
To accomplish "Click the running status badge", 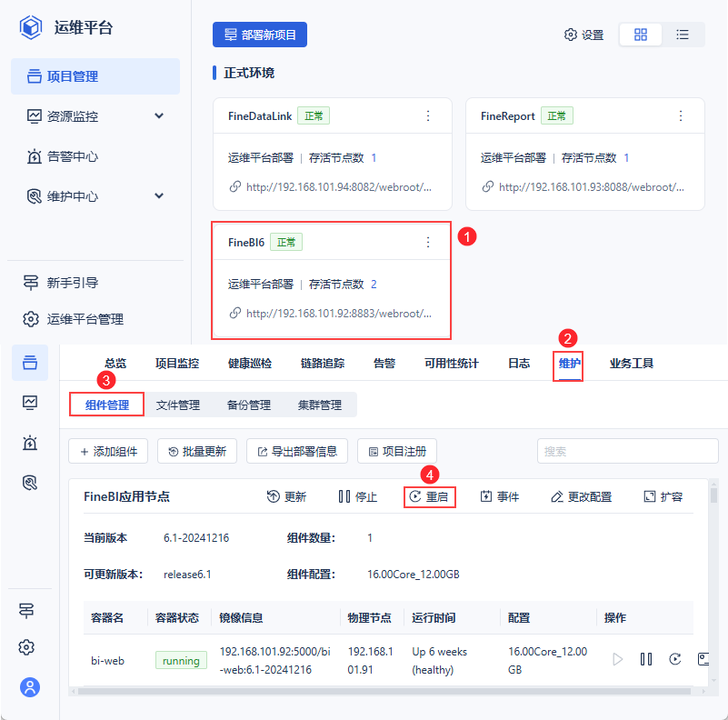I will 181,661.
